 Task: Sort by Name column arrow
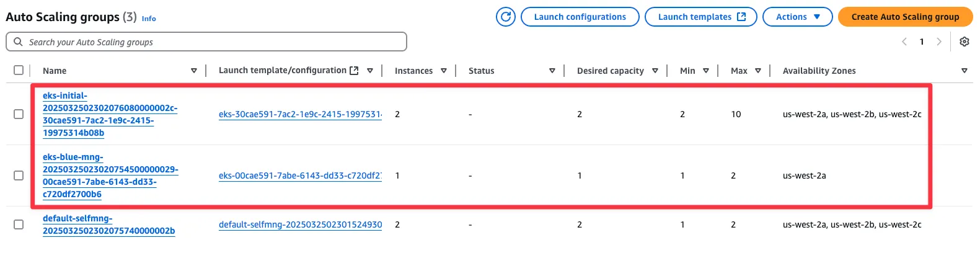coord(194,71)
